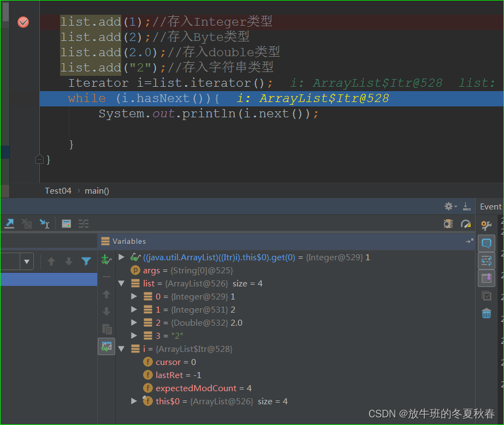Expand the get(0) watch expression row
This screenshot has height=425, width=504.
[x=122, y=257]
